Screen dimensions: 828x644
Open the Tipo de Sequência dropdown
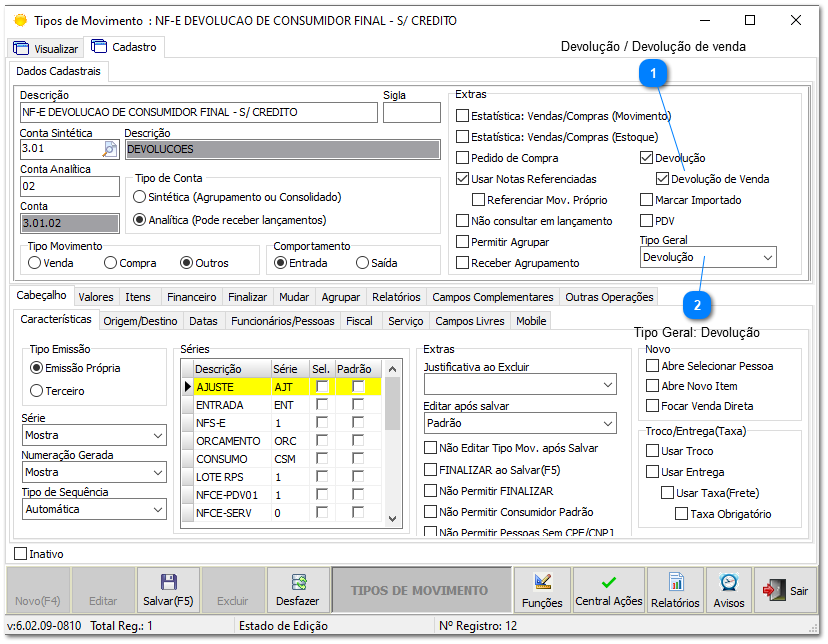coord(93,509)
